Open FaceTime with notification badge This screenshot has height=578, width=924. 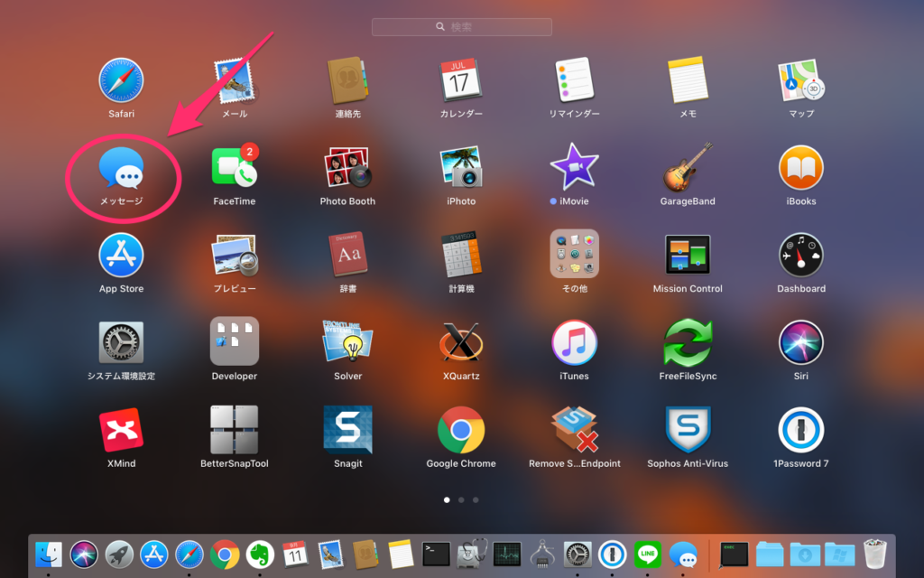coord(234,168)
